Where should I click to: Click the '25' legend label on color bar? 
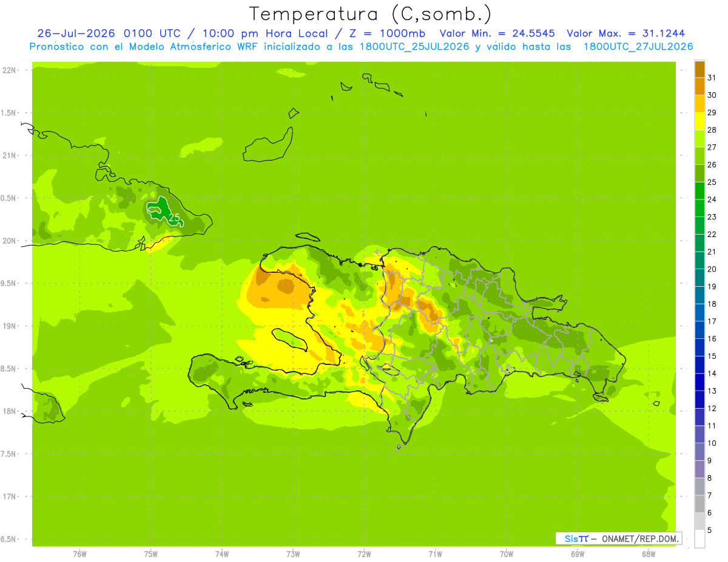tap(712, 182)
